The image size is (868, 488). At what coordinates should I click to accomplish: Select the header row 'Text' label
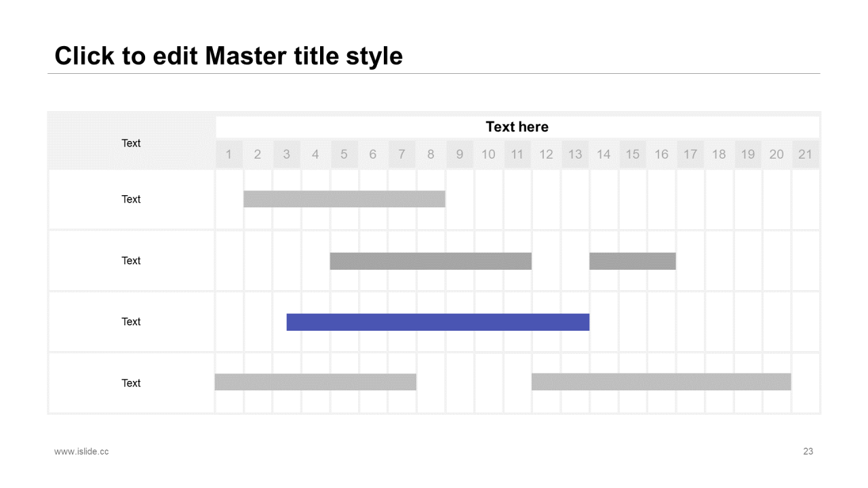click(131, 143)
